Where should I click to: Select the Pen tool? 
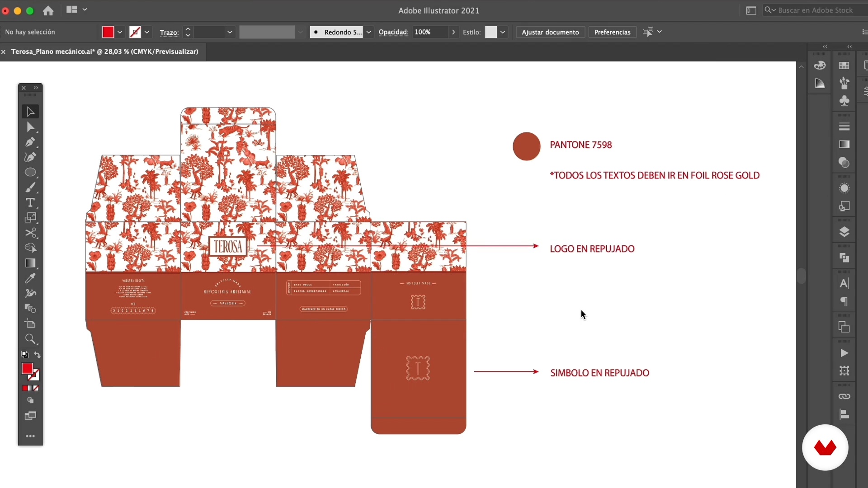click(30, 142)
